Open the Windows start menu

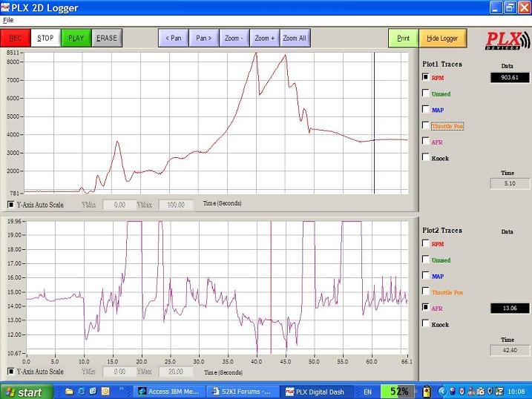pyautogui.click(x=27, y=392)
